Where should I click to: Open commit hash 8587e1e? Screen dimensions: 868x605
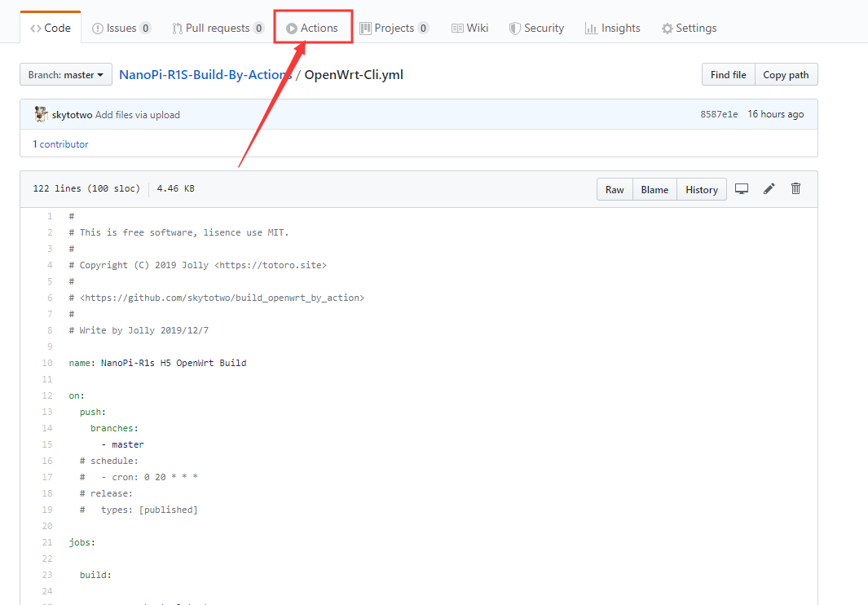point(719,114)
